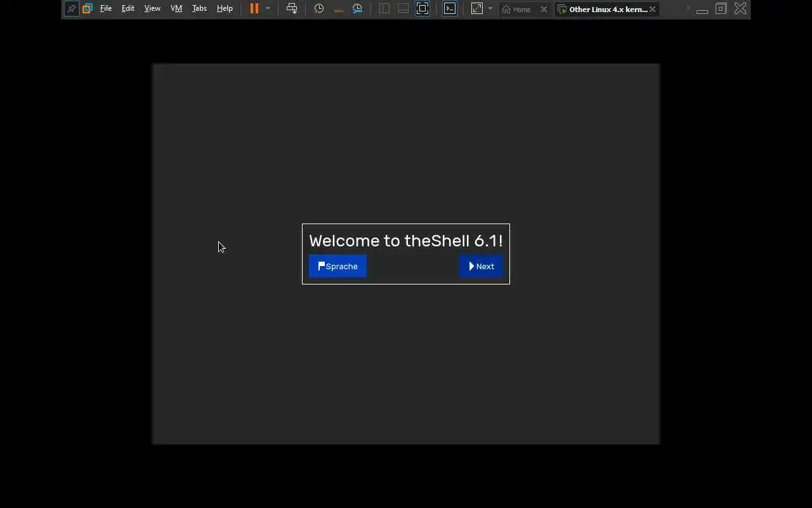Revert VM to previous snapshot
Image resolution: width=812 pixels, height=508 pixels.
click(338, 9)
